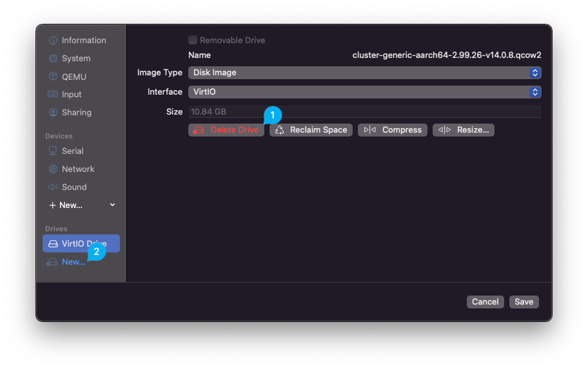Click the recycle icon on Reclaim Space
The height and width of the screenshot is (369, 588).
(x=279, y=130)
